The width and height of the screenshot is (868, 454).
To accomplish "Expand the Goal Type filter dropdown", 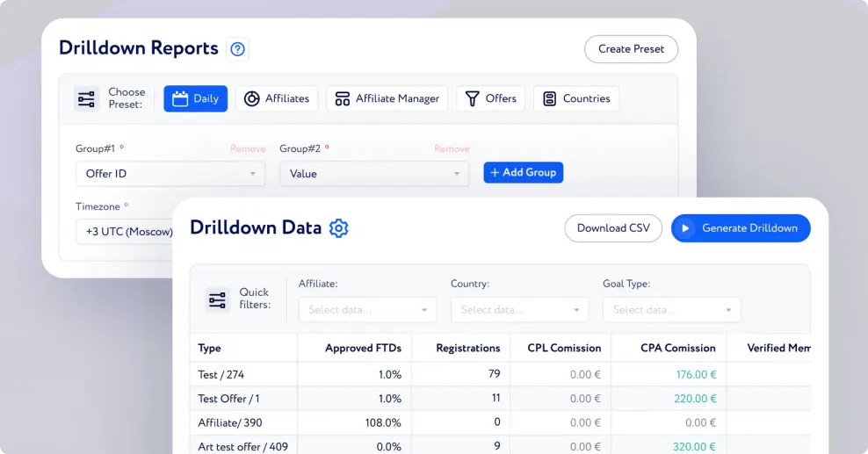I will (x=671, y=310).
